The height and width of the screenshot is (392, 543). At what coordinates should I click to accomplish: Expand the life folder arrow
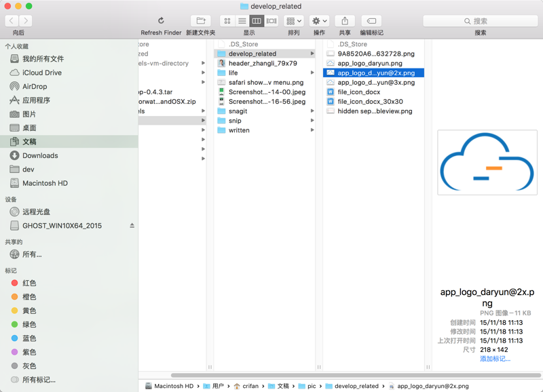(x=312, y=73)
